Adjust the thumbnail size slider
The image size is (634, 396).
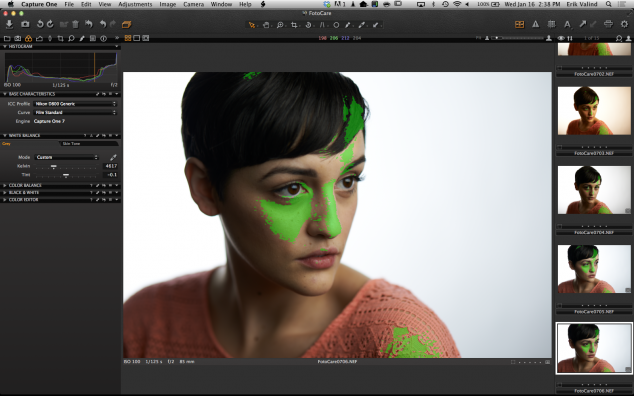click(x=517, y=38)
